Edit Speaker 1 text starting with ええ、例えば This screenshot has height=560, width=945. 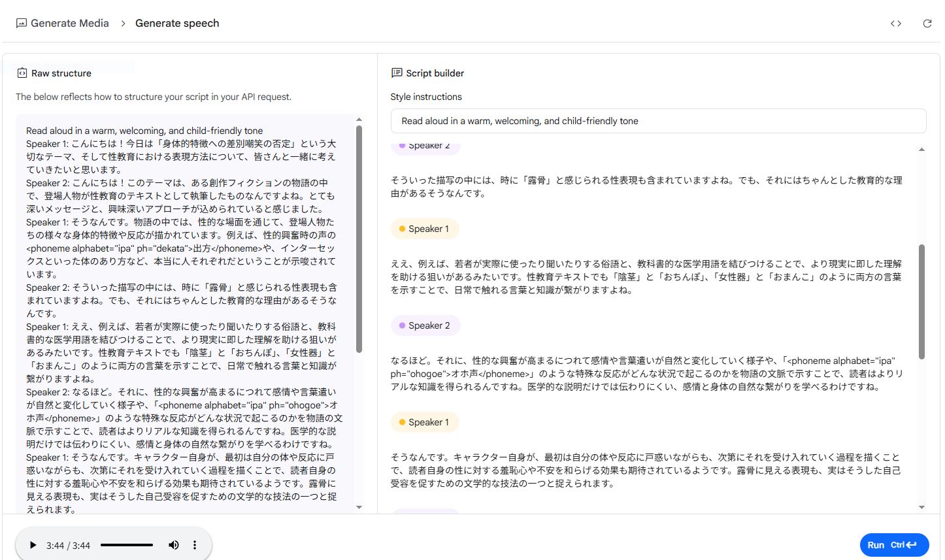click(x=647, y=277)
